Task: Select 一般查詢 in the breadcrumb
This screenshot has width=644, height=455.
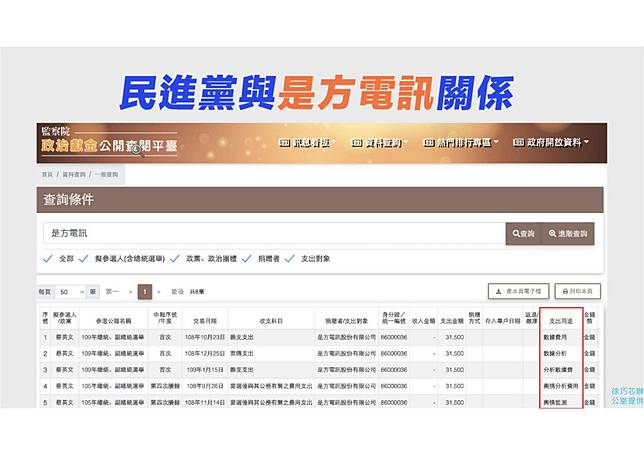Action: coord(106,175)
